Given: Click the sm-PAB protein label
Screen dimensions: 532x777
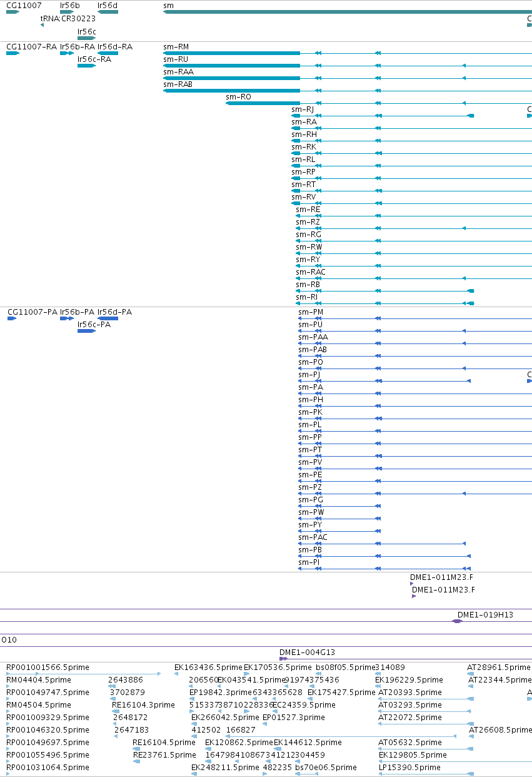Looking at the screenshot, I should [313, 350].
